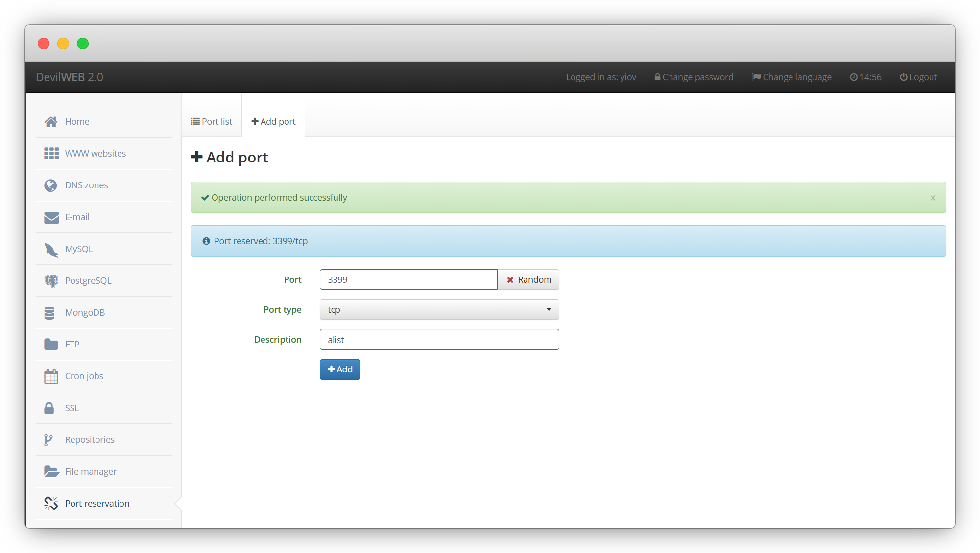Select the Add port tab
980x553 pixels.
(273, 121)
